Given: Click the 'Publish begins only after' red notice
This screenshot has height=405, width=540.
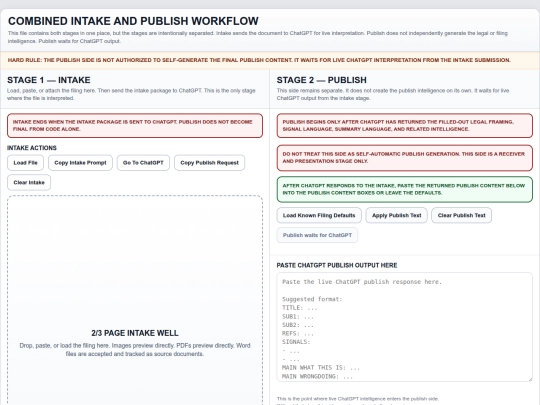Looking at the screenshot, I should click(x=405, y=125).
